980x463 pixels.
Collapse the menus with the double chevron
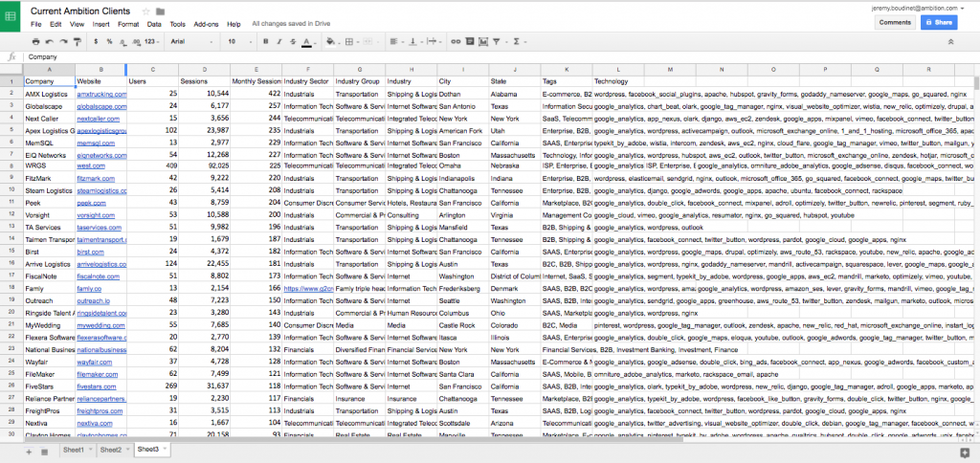pos(950,42)
